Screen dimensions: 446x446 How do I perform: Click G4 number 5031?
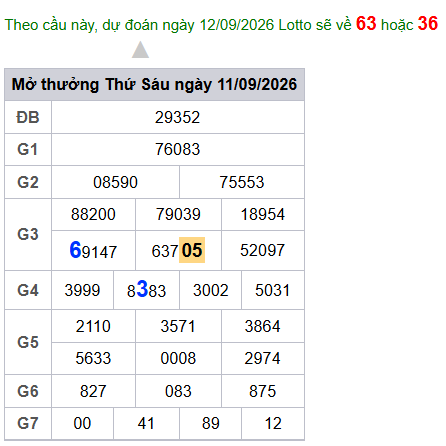tap(273, 290)
